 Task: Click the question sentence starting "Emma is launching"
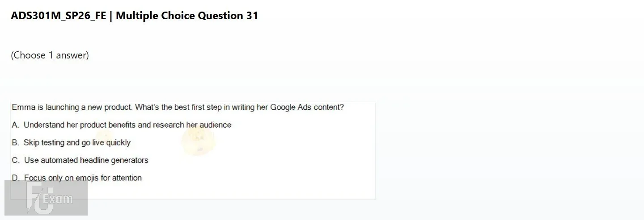pos(178,108)
